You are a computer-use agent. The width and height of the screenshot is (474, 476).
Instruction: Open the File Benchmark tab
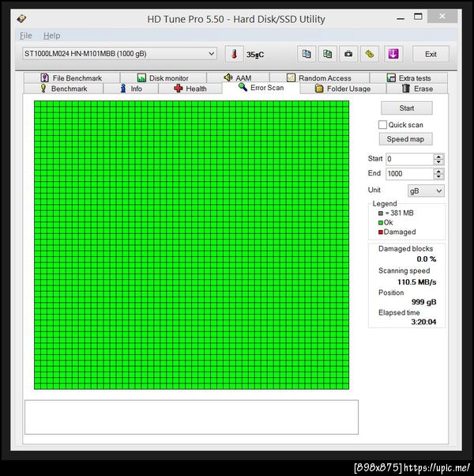72,78
